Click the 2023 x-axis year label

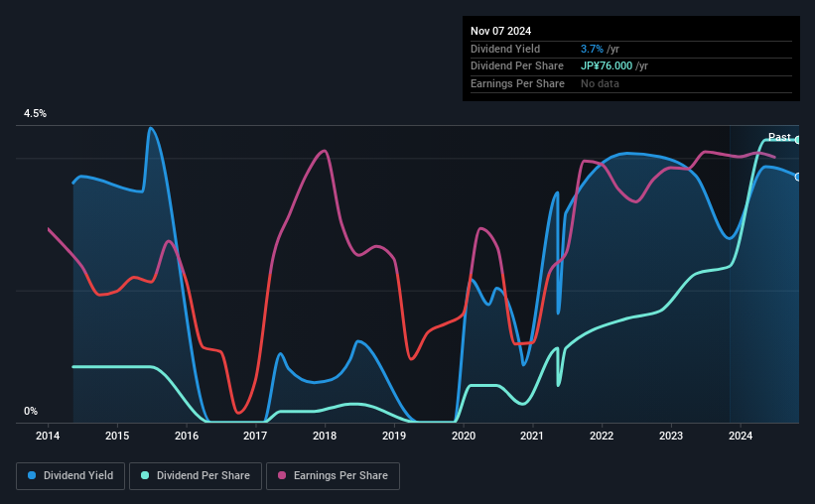pyautogui.click(x=671, y=436)
